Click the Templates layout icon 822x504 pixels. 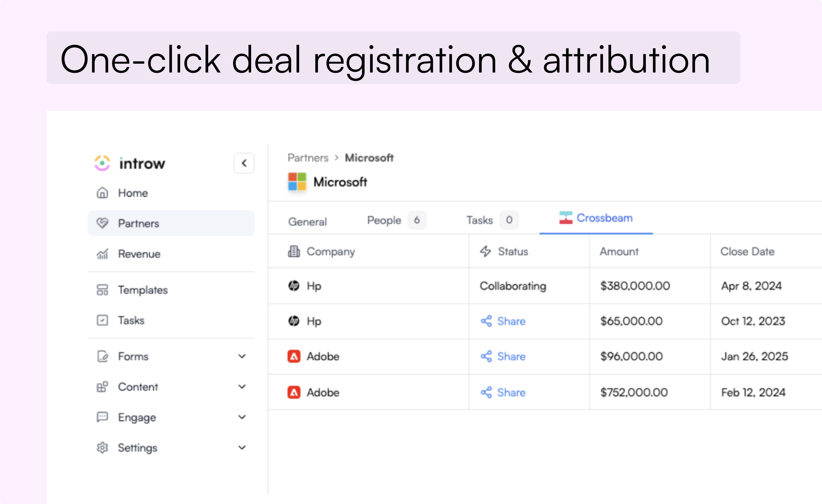point(102,290)
